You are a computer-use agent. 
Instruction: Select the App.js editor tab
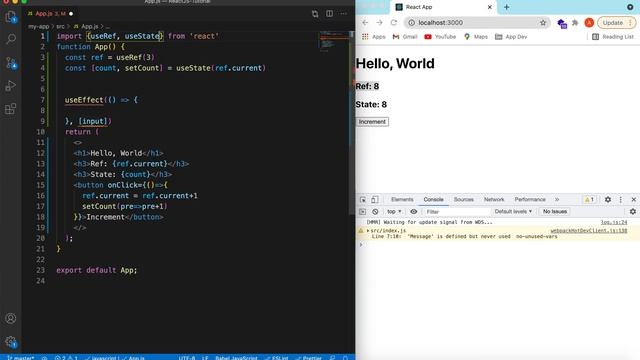pos(50,13)
